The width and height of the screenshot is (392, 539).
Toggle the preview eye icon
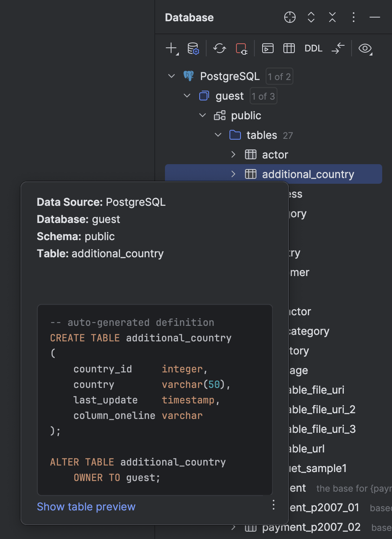point(365,48)
